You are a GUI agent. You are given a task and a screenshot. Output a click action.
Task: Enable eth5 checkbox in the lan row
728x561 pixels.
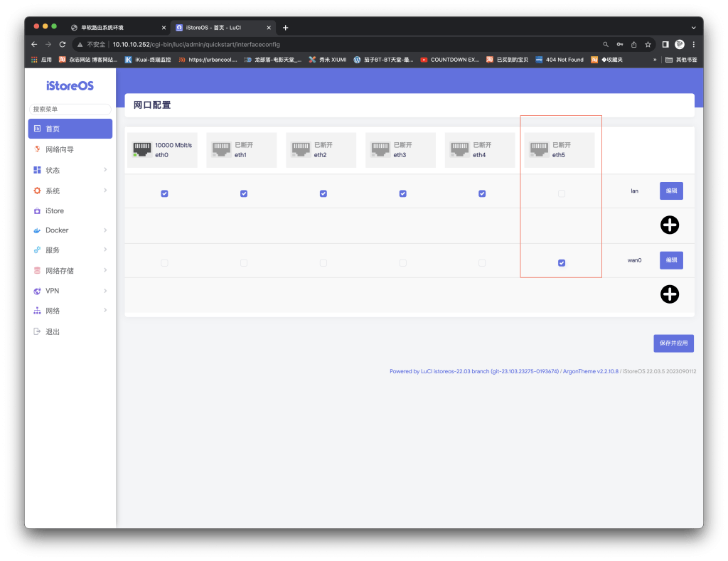click(562, 193)
